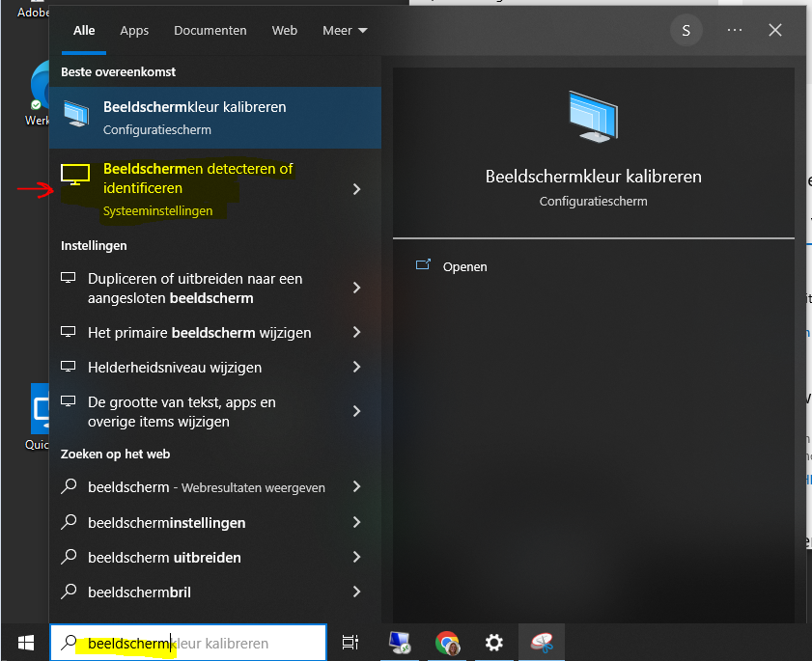Open Het primaire beeldscherm wijzigen setting
This screenshot has width=812, height=661.
(x=199, y=332)
